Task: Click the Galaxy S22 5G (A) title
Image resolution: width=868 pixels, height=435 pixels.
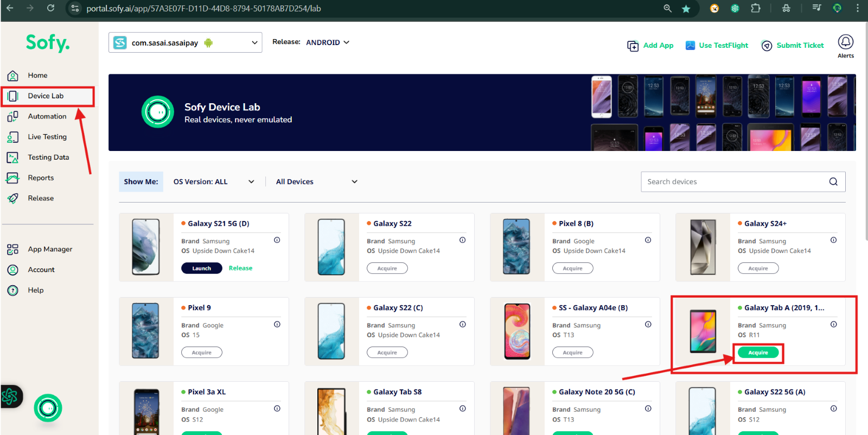Action: [775, 392]
